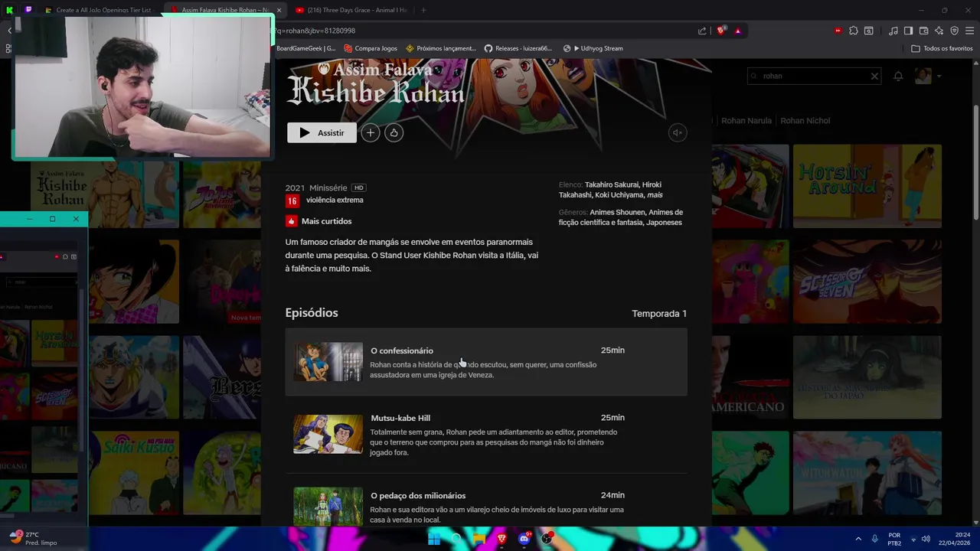
Task: Select the O pedaço dos milionários episode thumbnail
Action: [328, 506]
